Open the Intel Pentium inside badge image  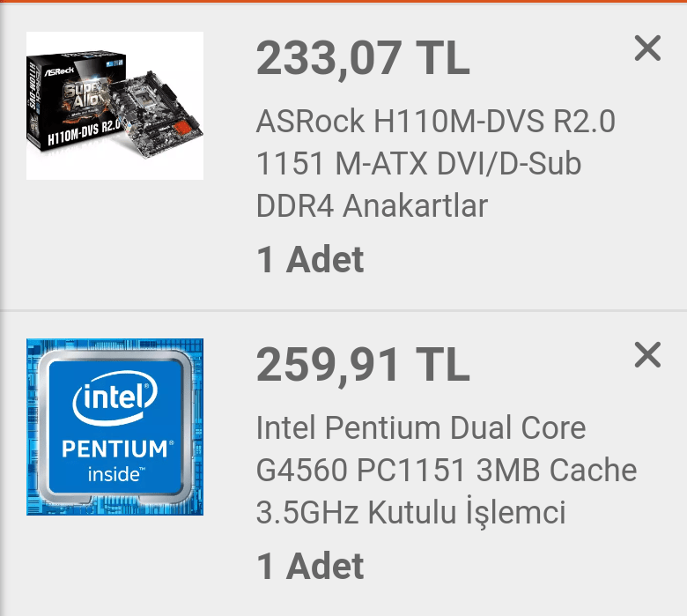tap(114, 427)
